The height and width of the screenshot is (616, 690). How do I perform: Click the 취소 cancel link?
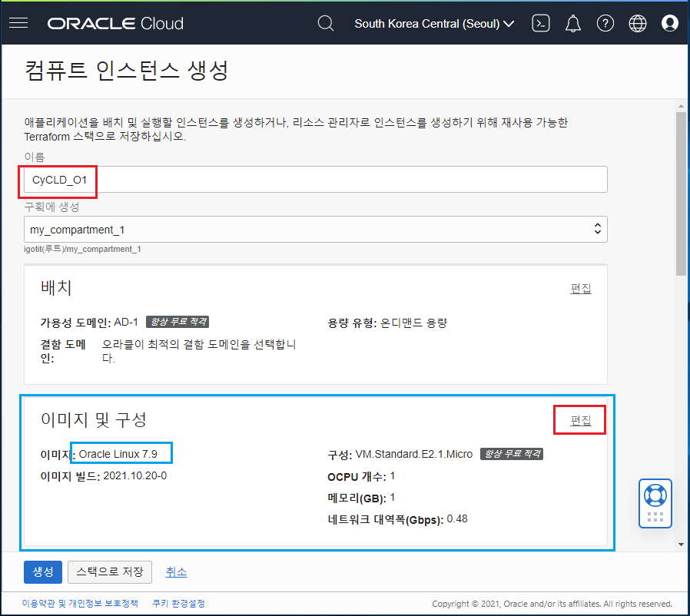176,572
